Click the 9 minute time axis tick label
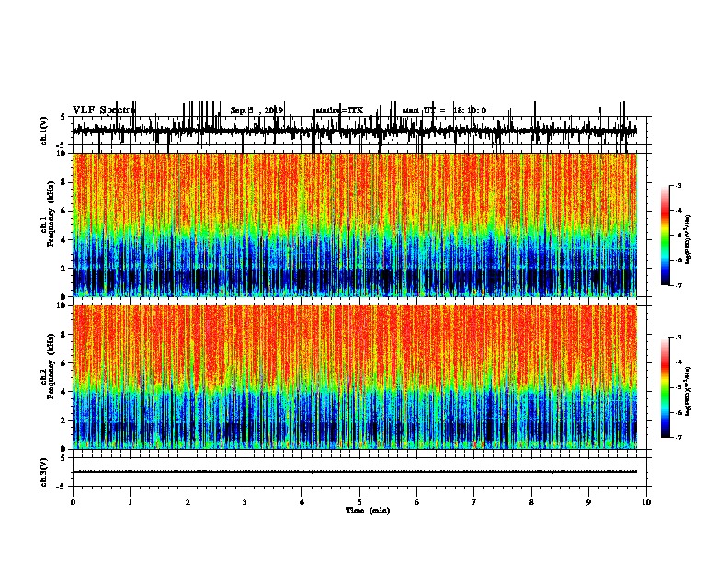Screen dimensions: 728x563 tap(588, 502)
